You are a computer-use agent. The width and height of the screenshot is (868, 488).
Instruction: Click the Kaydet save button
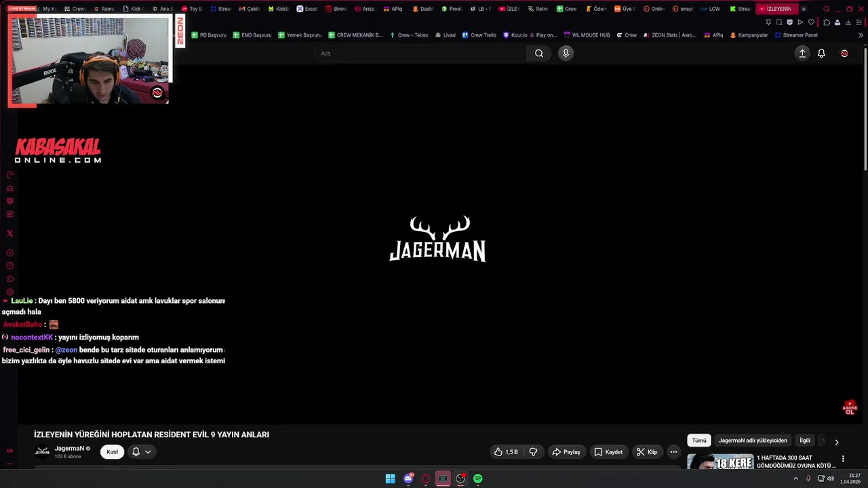[x=608, y=452]
